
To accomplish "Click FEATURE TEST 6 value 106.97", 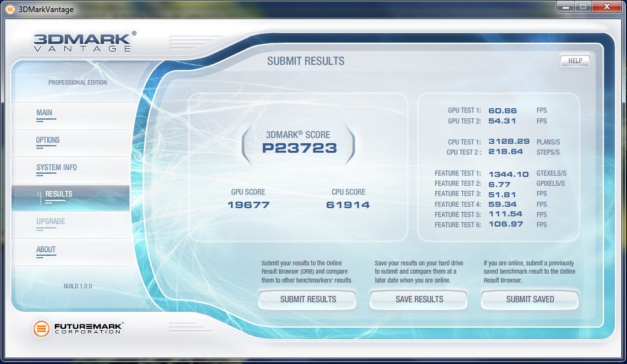I will (506, 224).
